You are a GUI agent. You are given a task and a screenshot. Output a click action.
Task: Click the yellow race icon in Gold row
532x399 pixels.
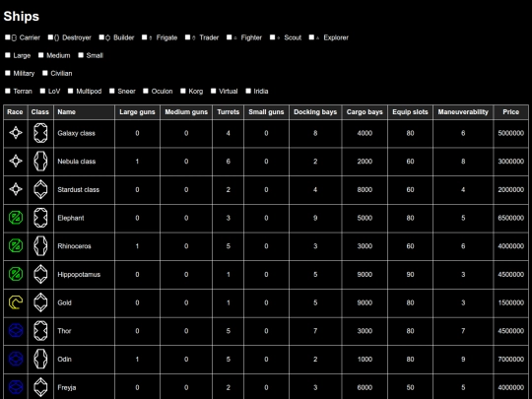tap(16, 302)
